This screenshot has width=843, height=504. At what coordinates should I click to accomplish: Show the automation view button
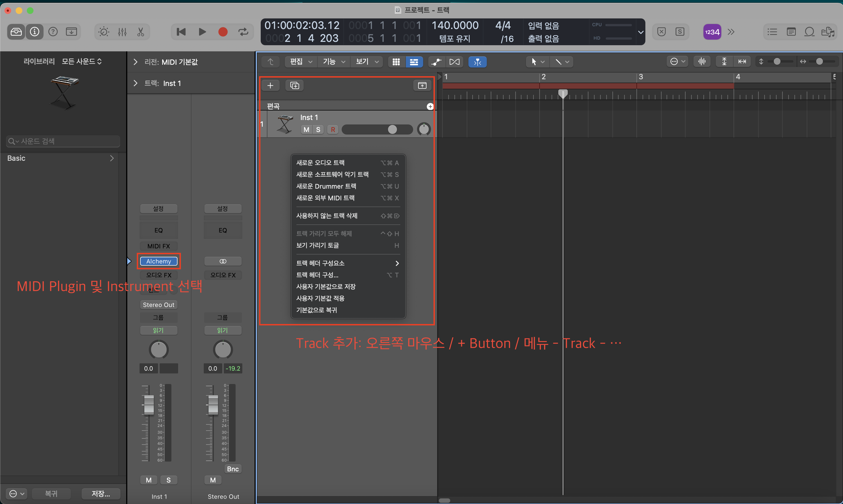[x=437, y=62]
